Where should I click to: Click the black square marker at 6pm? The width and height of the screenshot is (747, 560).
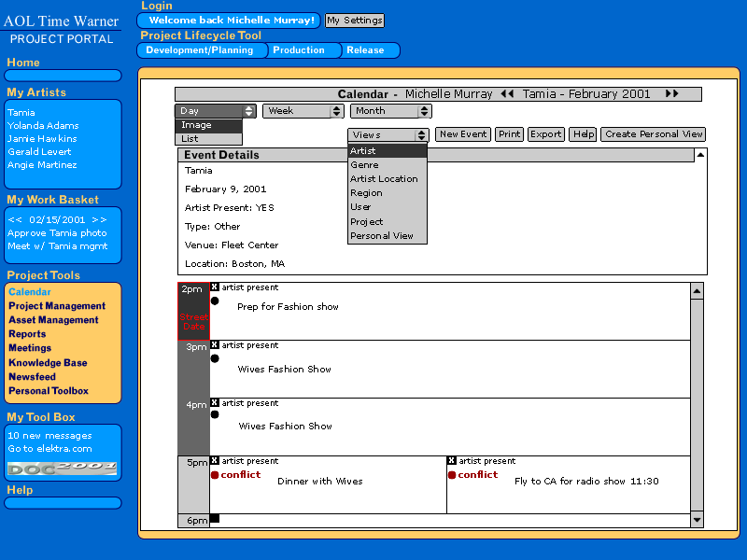215,518
